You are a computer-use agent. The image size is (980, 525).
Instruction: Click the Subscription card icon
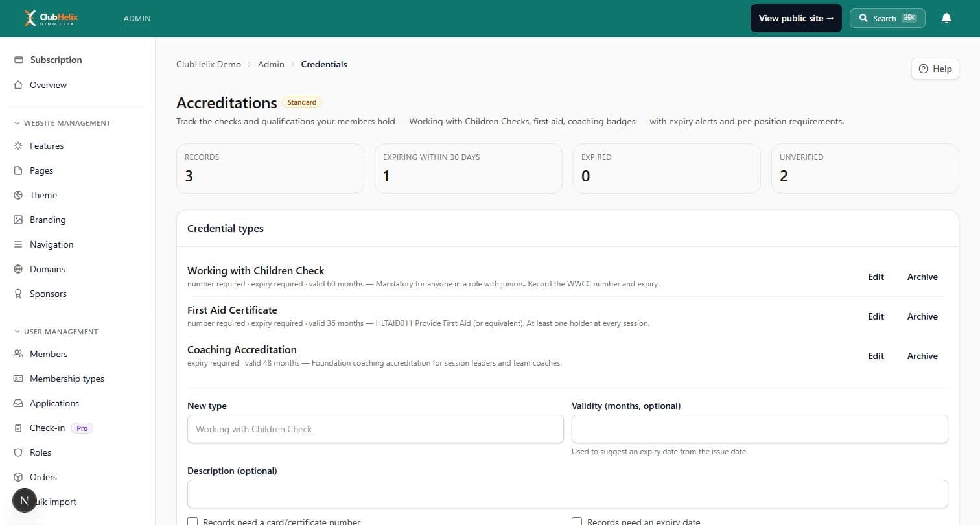coord(18,60)
